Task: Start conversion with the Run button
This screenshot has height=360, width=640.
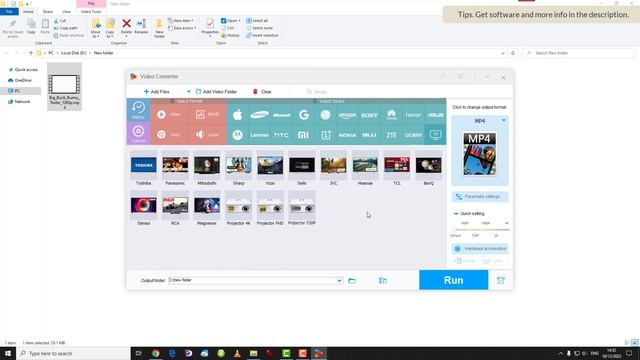Action: pyautogui.click(x=453, y=280)
